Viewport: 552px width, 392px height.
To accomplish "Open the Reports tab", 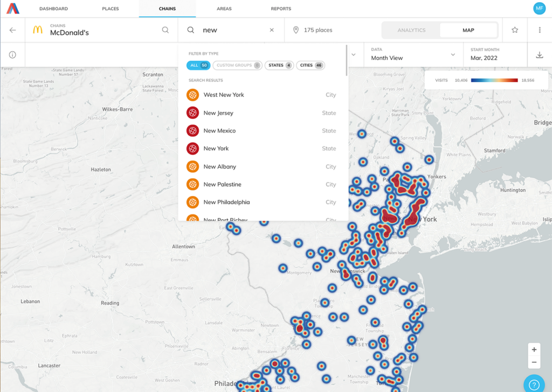I will click(x=281, y=9).
